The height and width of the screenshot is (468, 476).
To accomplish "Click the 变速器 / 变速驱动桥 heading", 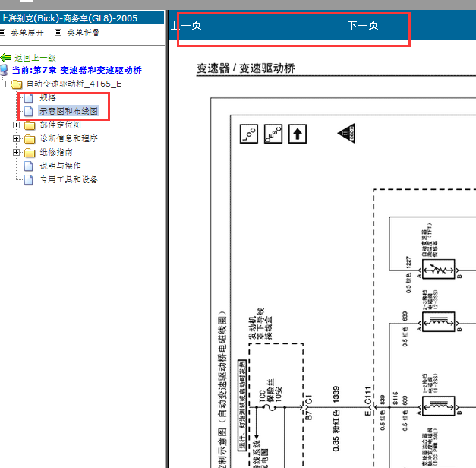I will pos(245,69).
